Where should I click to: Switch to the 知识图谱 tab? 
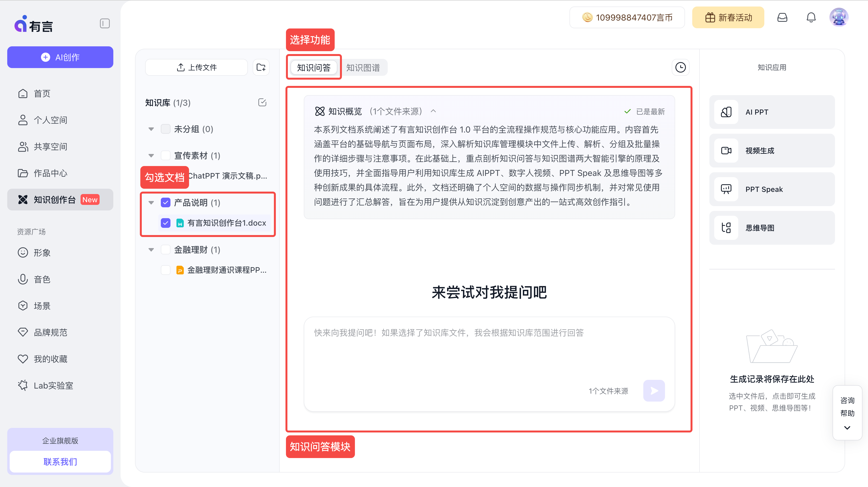click(364, 67)
